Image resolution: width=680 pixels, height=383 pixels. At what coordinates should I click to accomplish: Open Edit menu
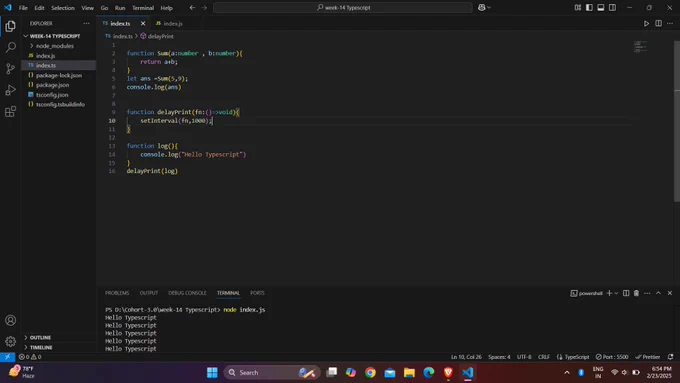pyautogui.click(x=39, y=8)
